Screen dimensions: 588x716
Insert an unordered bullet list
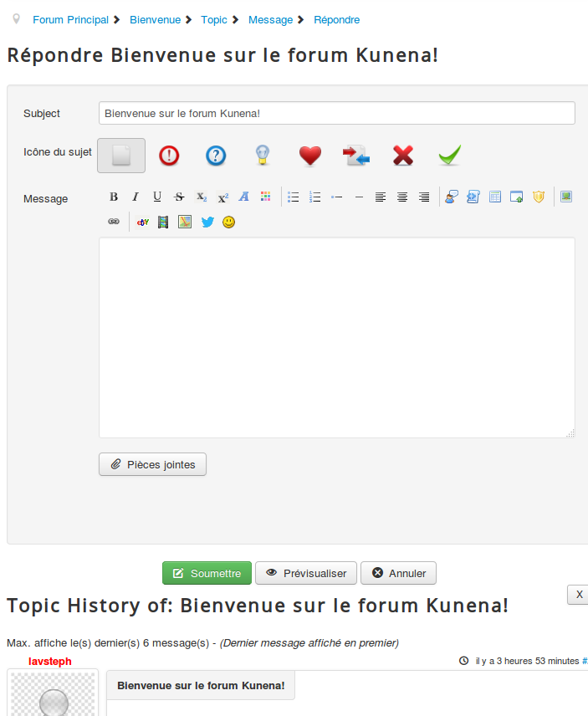tap(294, 197)
